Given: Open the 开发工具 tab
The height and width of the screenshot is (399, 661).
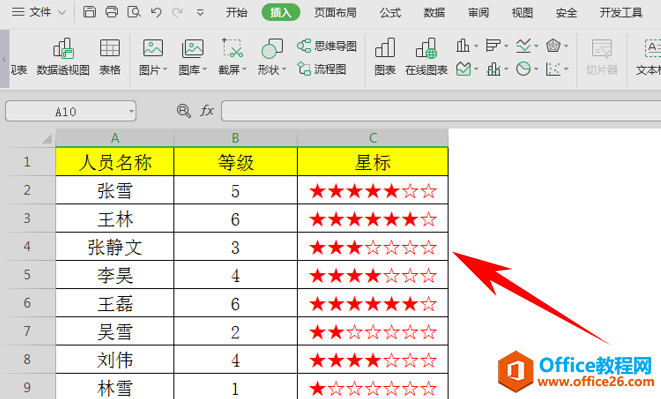Looking at the screenshot, I should pos(621,13).
